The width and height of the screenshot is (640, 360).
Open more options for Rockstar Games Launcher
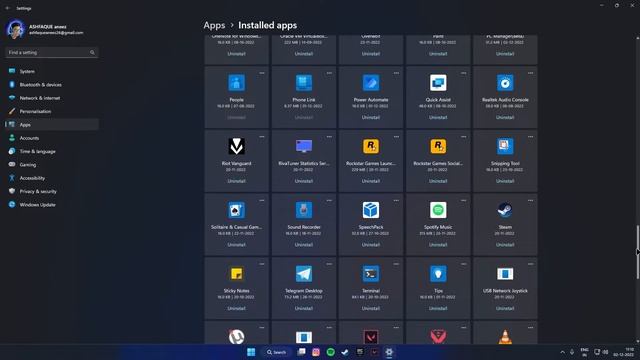pos(396,137)
